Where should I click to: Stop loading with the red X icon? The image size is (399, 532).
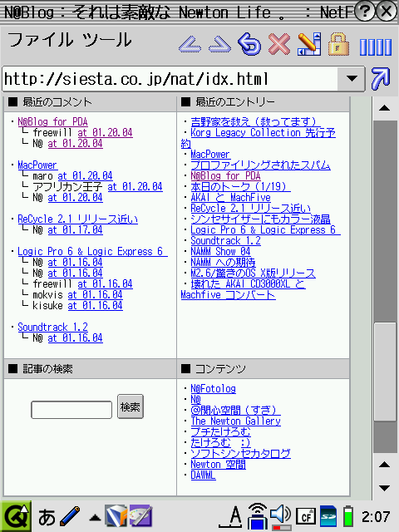[x=279, y=44]
